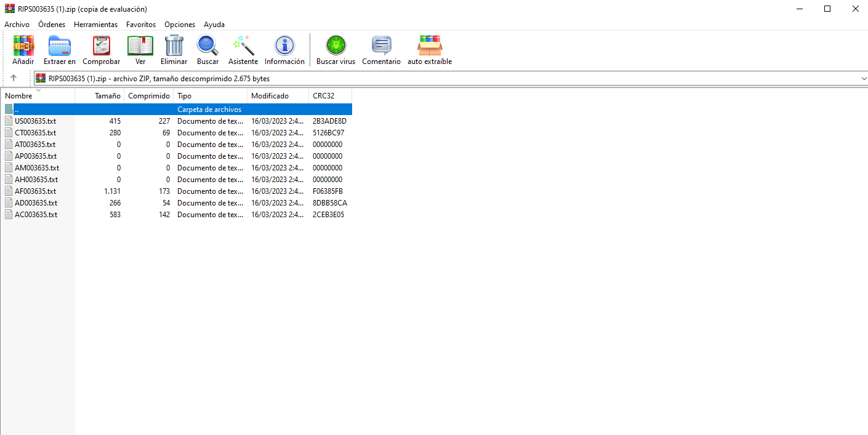868x435 pixels.
Task: Select the file AF003635.txt
Action: click(35, 191)
